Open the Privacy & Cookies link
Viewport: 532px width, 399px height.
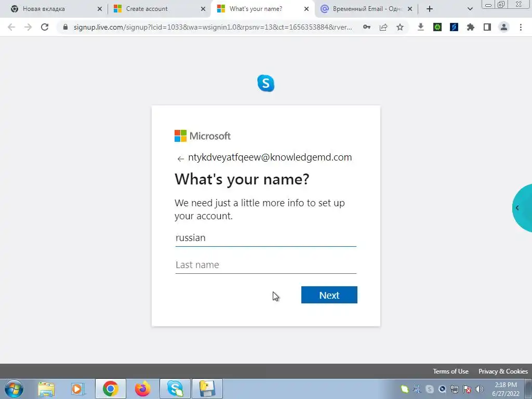point(503,371)
